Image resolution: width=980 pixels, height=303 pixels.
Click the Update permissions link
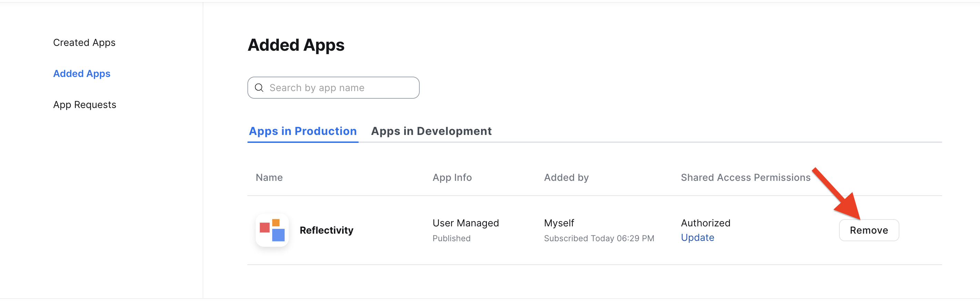pos(697,237)
